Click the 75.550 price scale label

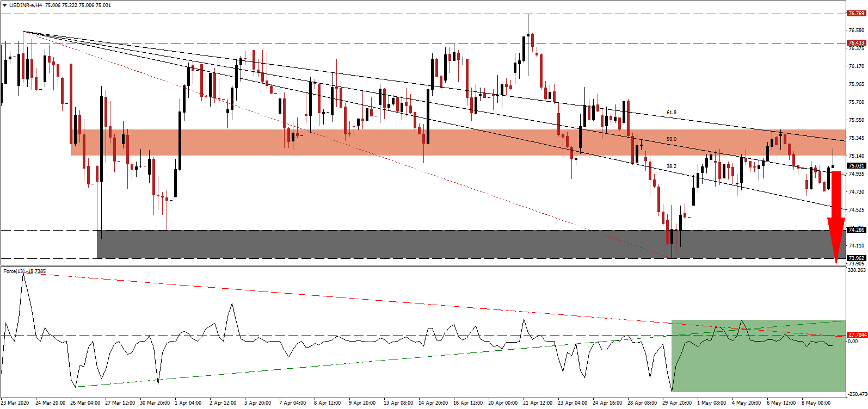(x=857, y=120)
